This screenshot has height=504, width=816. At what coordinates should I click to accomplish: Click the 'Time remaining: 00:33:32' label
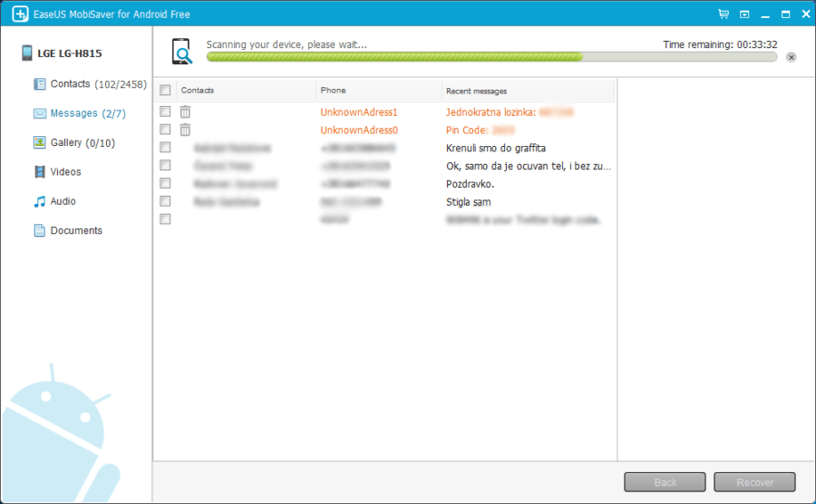click(x=720, y=44)
